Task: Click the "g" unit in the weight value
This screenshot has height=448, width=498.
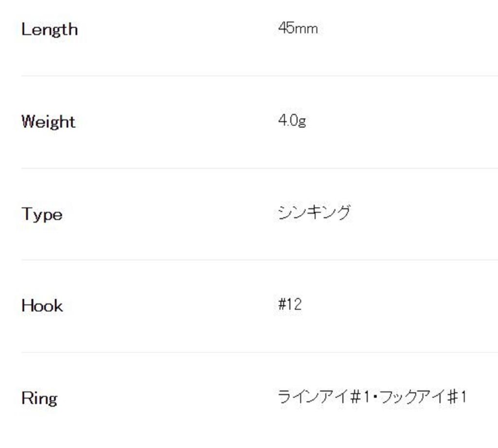Action: [x=302, y=121]
